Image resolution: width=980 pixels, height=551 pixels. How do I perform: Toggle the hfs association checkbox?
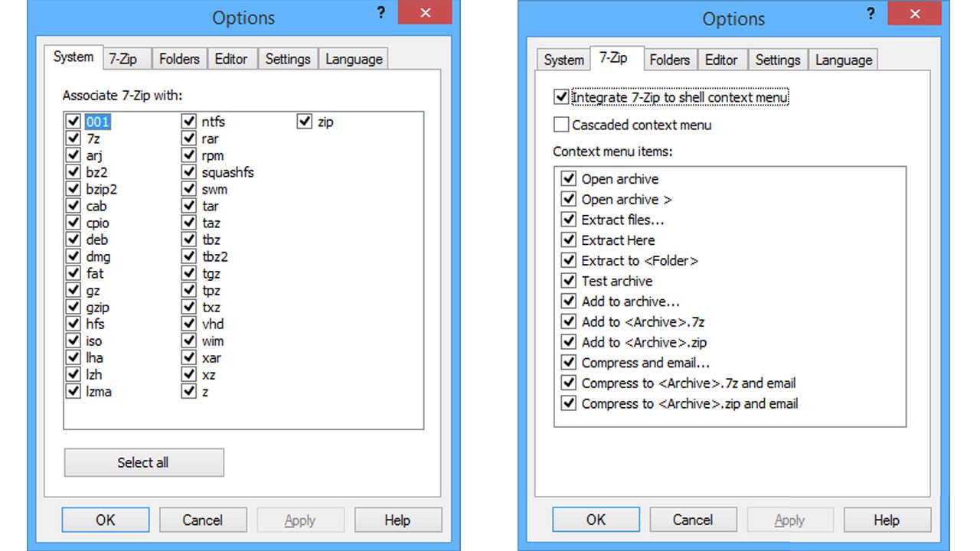(x=73, y=324)
